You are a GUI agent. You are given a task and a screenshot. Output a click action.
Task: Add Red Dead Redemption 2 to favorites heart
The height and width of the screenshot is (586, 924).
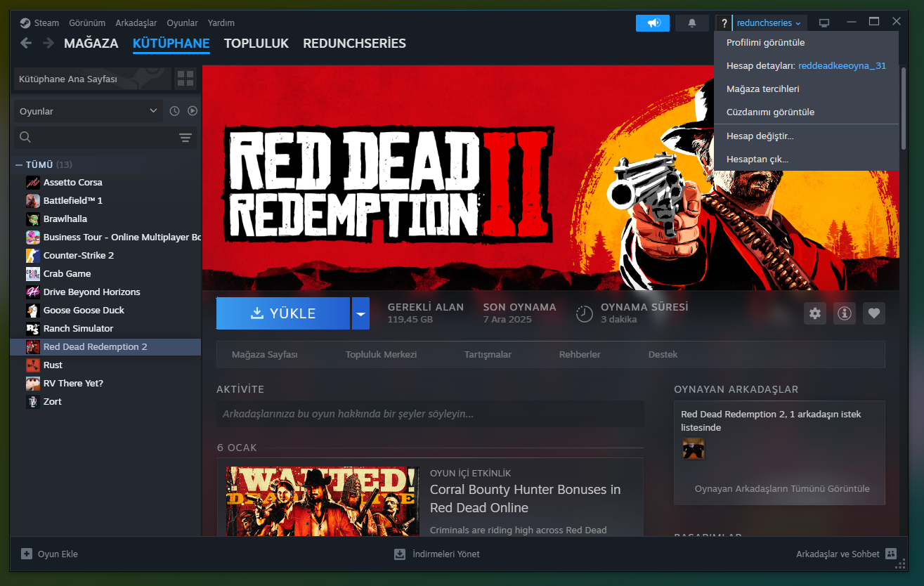[x=874, y=313]
